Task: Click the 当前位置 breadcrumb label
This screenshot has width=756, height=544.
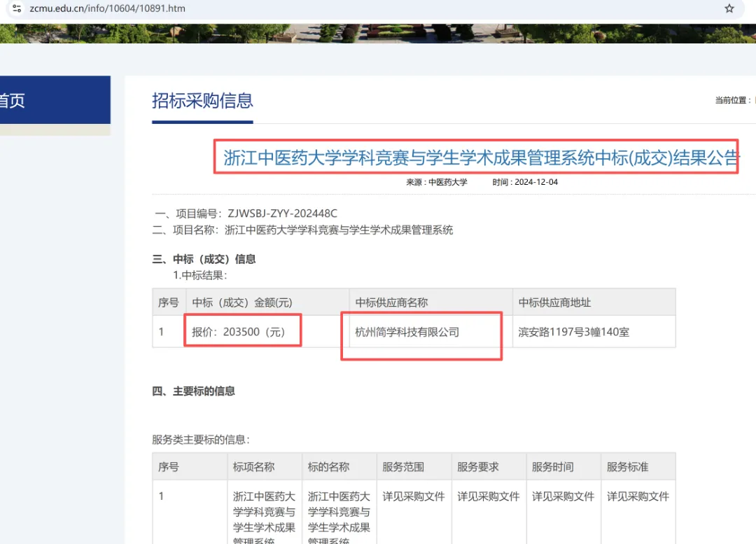Action: 733,100
